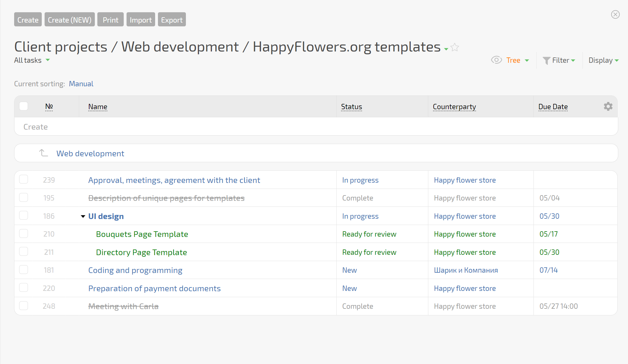628x364 pixels.
Task: Click the funnel Filter icon
Action: (x=546, y=61)
